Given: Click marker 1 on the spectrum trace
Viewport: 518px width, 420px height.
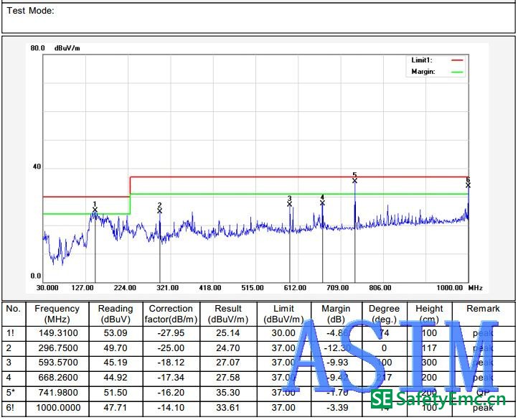Looking at the screenshot, I should 95,210.
